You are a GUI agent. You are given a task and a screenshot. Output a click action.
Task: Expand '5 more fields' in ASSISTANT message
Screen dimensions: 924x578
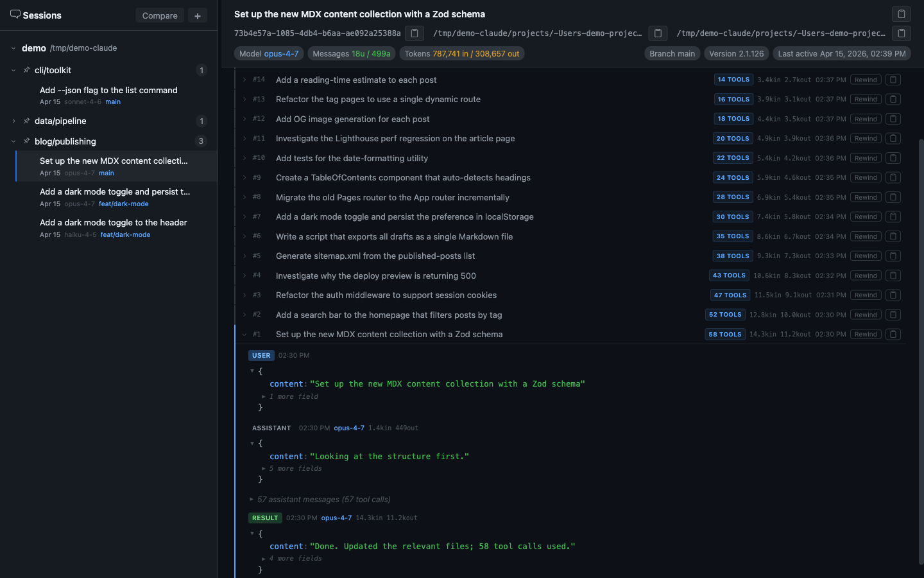coord(292,468)
